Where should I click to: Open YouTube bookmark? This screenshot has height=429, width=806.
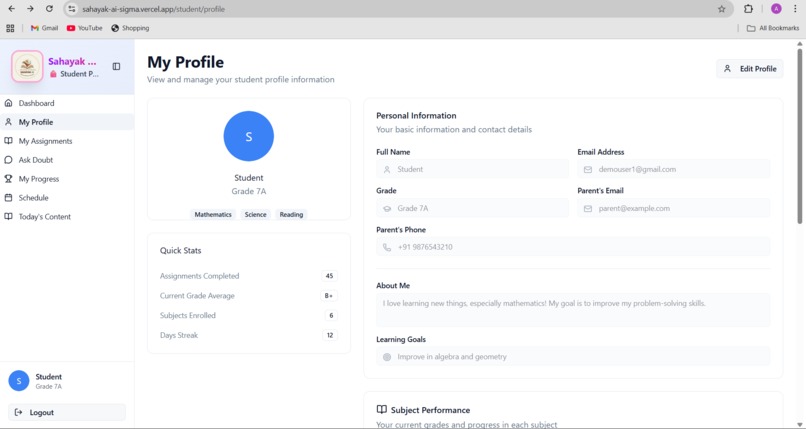(x=85, y=28)
